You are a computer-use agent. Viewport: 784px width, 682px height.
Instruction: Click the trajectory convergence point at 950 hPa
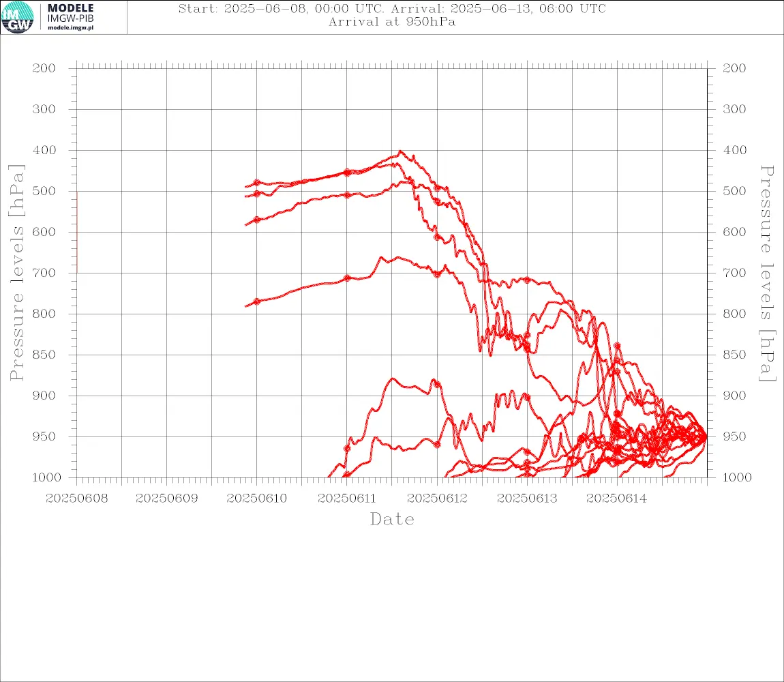(x=706, y=436)
